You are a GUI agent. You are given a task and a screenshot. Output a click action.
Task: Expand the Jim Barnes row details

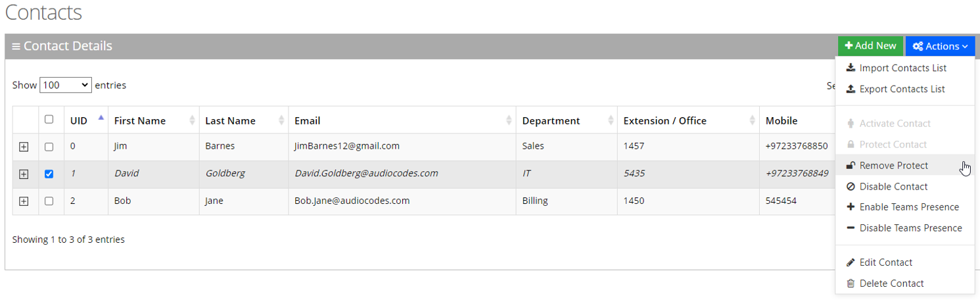tap(24, 147)
